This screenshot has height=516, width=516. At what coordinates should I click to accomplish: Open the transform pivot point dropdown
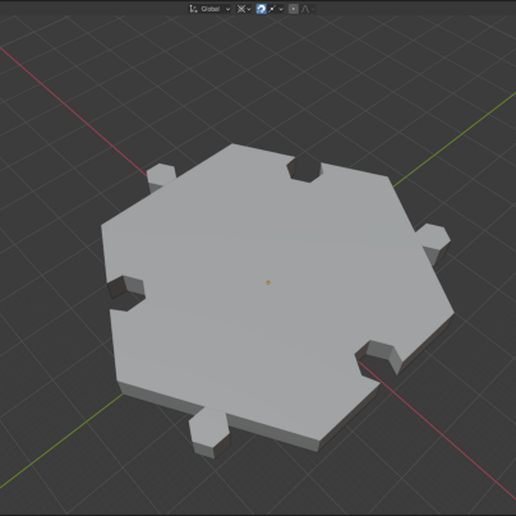tap(244, 9)
